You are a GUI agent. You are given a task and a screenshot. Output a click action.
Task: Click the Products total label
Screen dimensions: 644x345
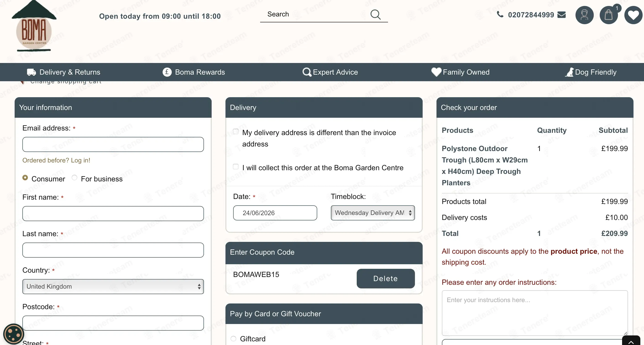pos(464,202)
